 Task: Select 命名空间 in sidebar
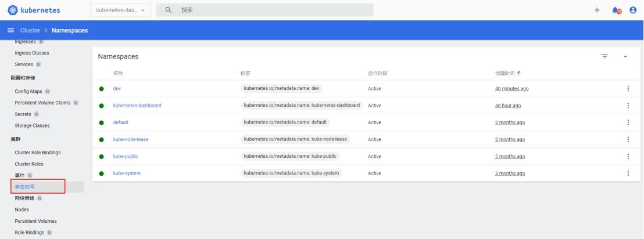(24, 187)
